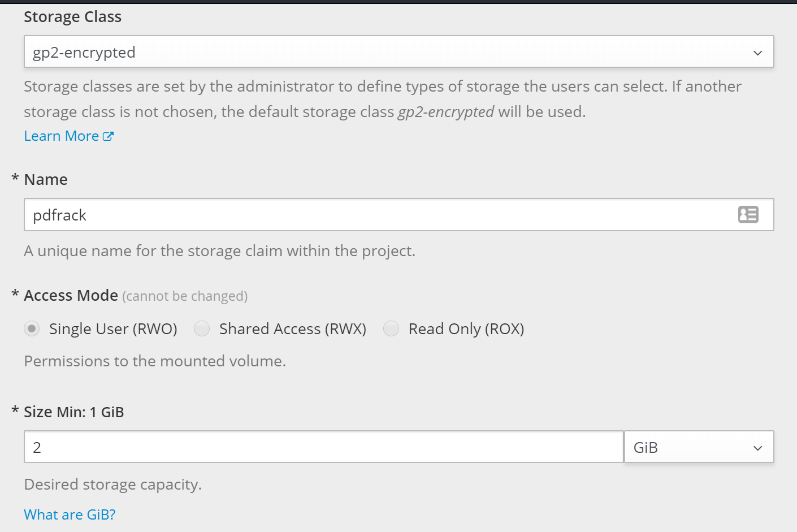The height and width of the screenshot is (532, 797).
Task: Click the Storage Class chevron arrow
Action: (x=757, y=52)
